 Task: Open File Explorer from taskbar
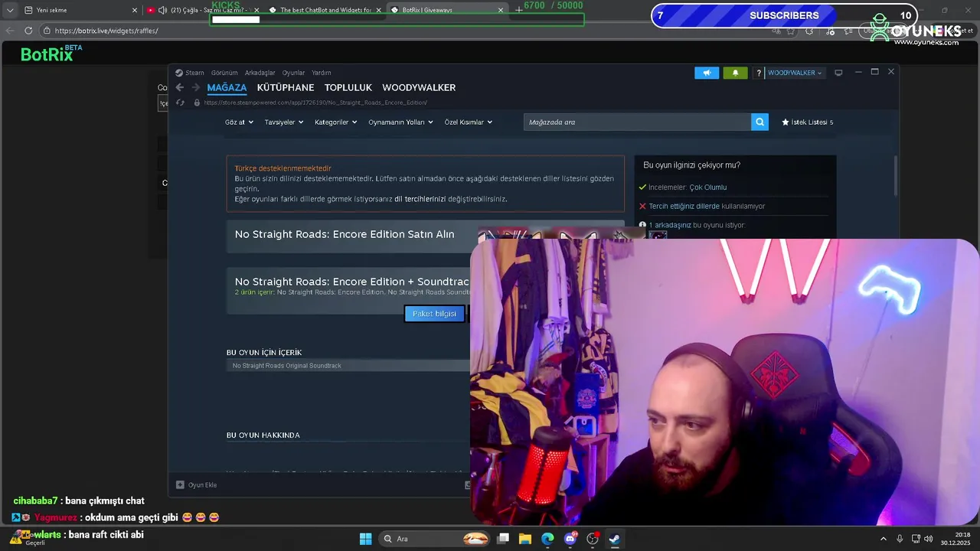click(525, 539)
